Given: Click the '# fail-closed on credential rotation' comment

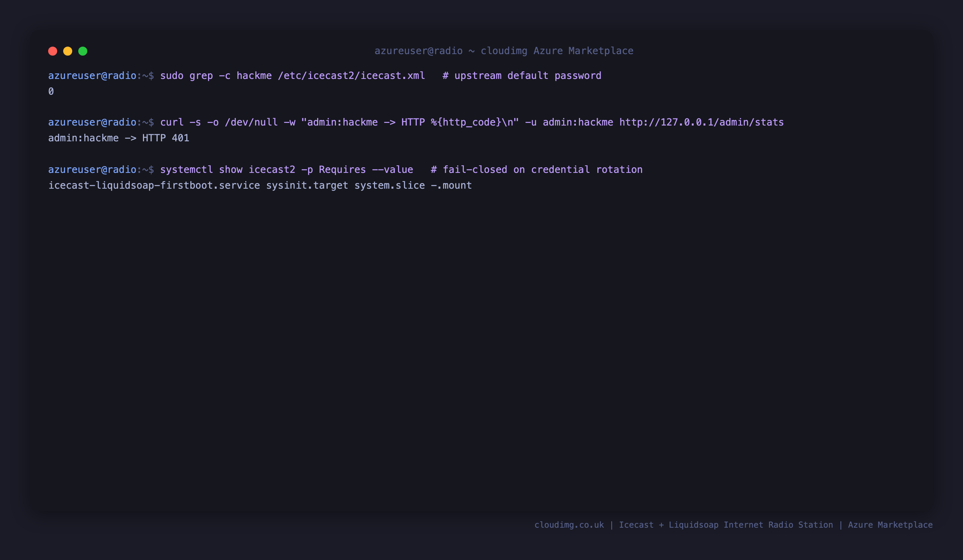Looking at the screenshot, I should (536, 170).
